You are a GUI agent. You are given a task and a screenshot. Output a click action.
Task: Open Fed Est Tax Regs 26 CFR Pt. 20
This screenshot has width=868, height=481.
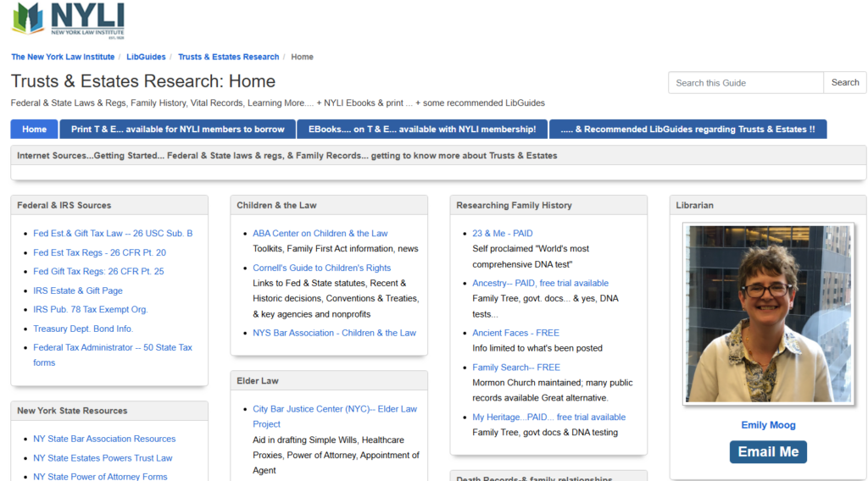pos(100,252)
